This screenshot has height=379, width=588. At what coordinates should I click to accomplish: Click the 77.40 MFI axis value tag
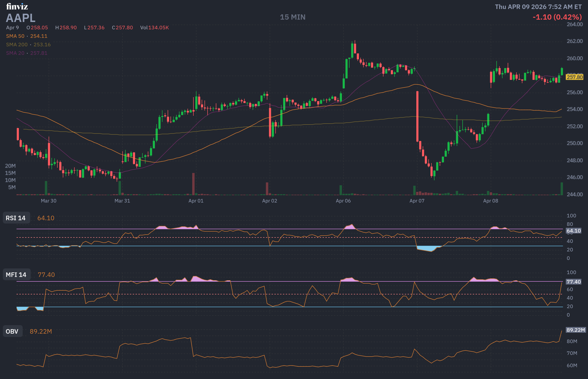pos(574,282)
